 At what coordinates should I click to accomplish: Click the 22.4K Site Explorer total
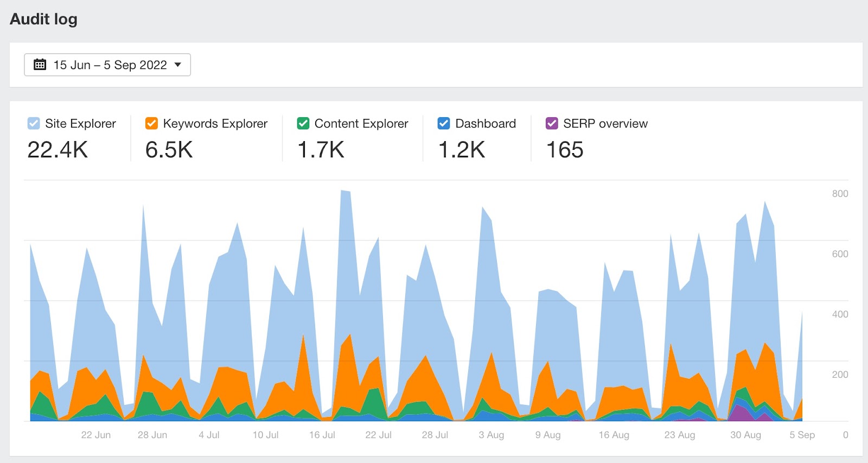tap(58, 150)
